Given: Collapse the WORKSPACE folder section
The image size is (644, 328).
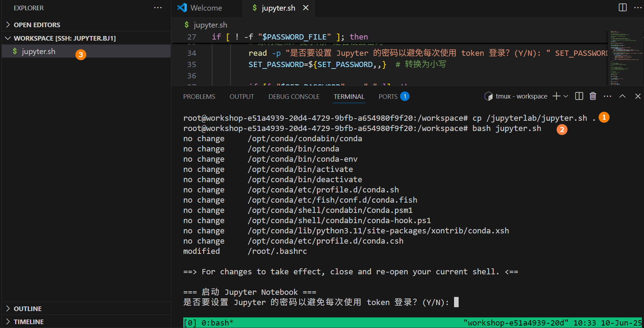Looking at the screenshot, I should [x=64, y=38].
